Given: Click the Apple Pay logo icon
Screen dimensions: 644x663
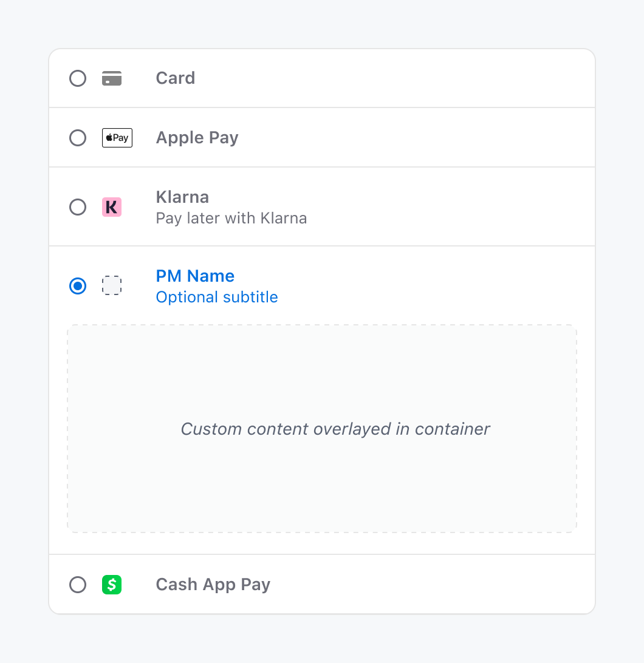Looking at the screenshot, I should 117,138.
